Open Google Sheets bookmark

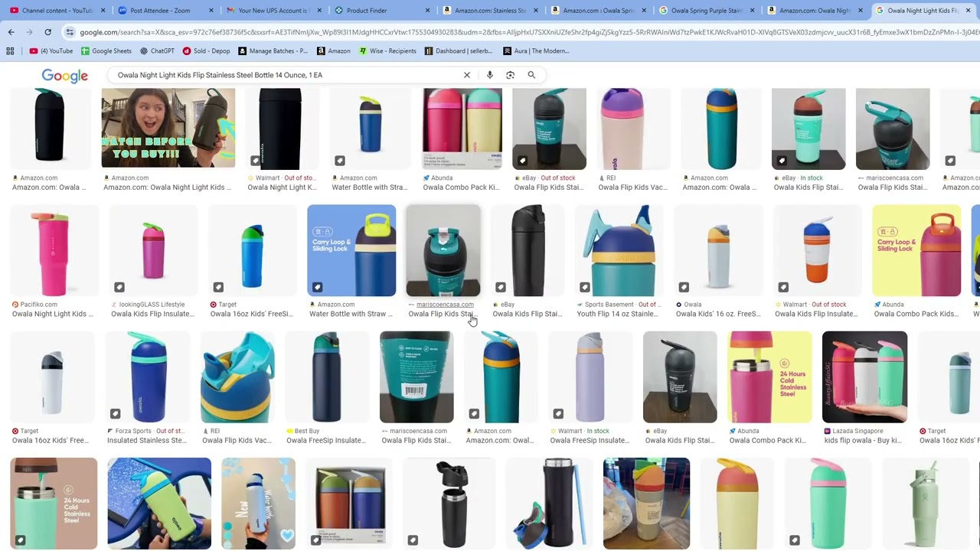pyautogui.click(x=106, y=51)
